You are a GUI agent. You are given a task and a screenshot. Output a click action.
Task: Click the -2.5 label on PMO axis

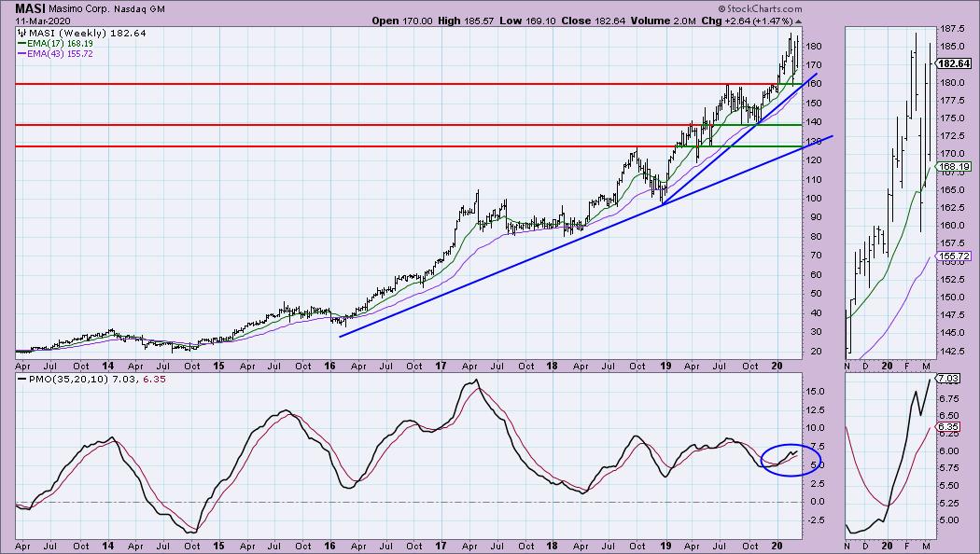pyautogui.click(x=815, y=520)
